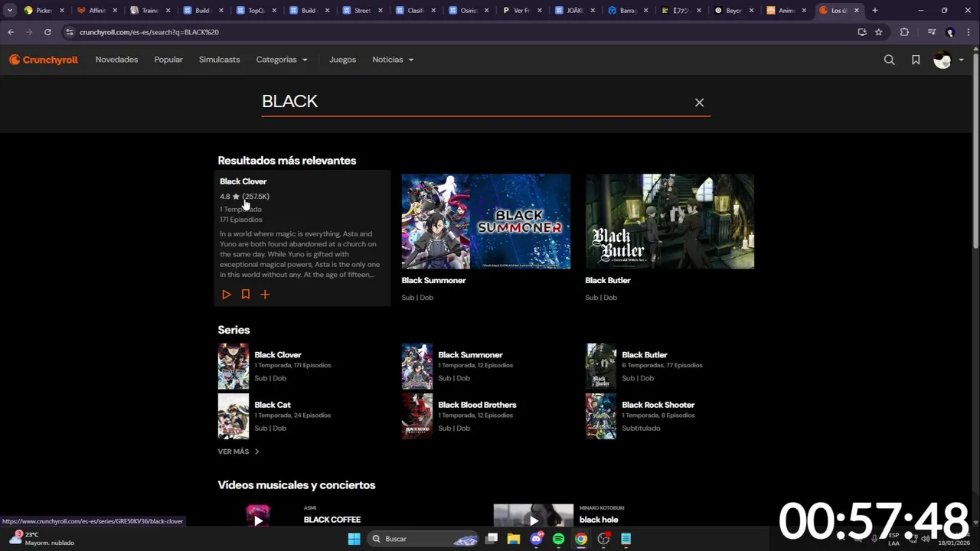The width and height of the screenshot is (980, 551).
Task: Expand the Noticias dropdown
Action: pos(393,60)
